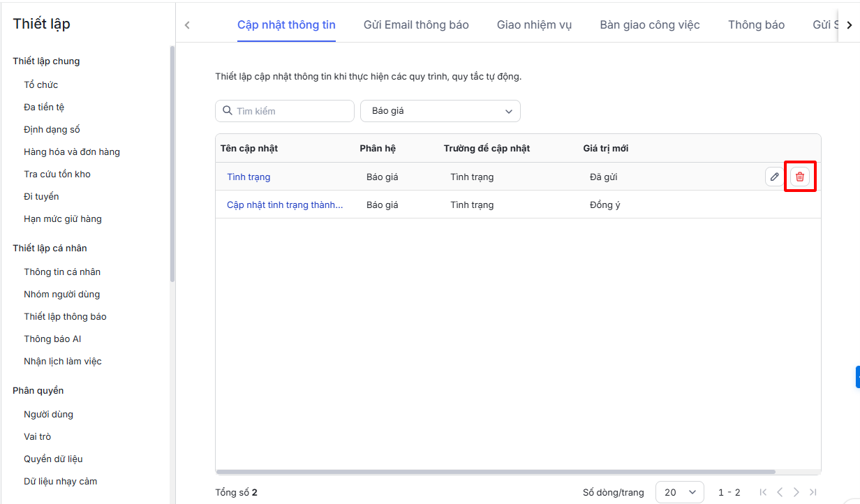The width and height of the screenshot is (860, 504).
Task: Open the Báo giá module dropdown
Action: click(x=440, y=111)
